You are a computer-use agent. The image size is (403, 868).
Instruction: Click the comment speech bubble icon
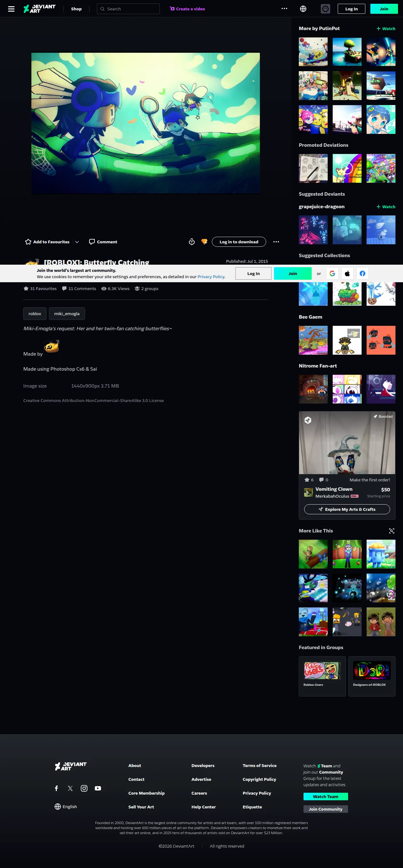(x=92, y=241)
